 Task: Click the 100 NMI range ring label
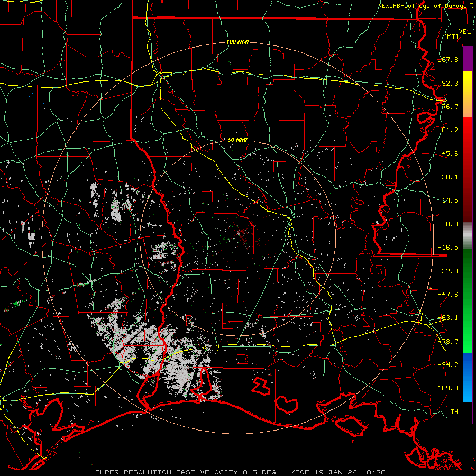(237, 42)
